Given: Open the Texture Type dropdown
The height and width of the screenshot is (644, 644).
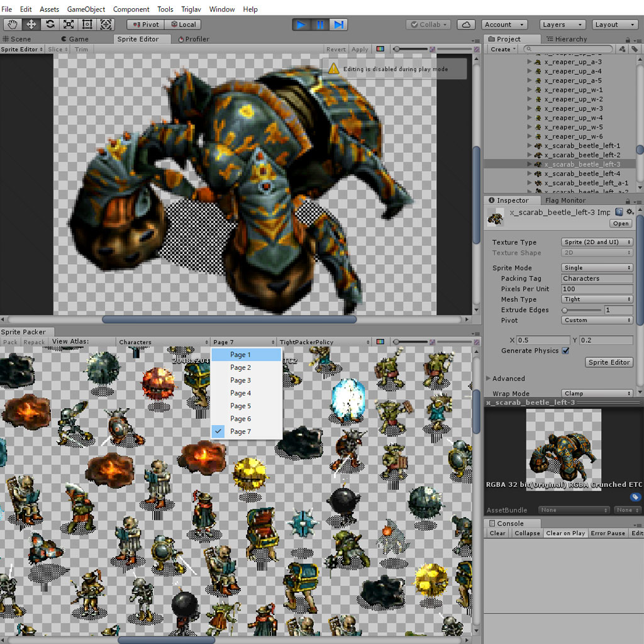Looking at the screenshot, I should click(597, 242).
